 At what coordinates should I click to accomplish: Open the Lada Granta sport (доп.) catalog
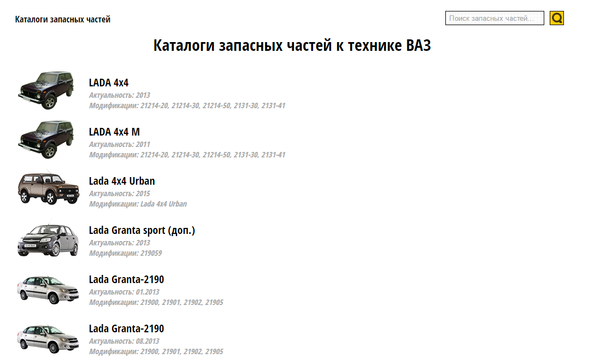(142, 231)
